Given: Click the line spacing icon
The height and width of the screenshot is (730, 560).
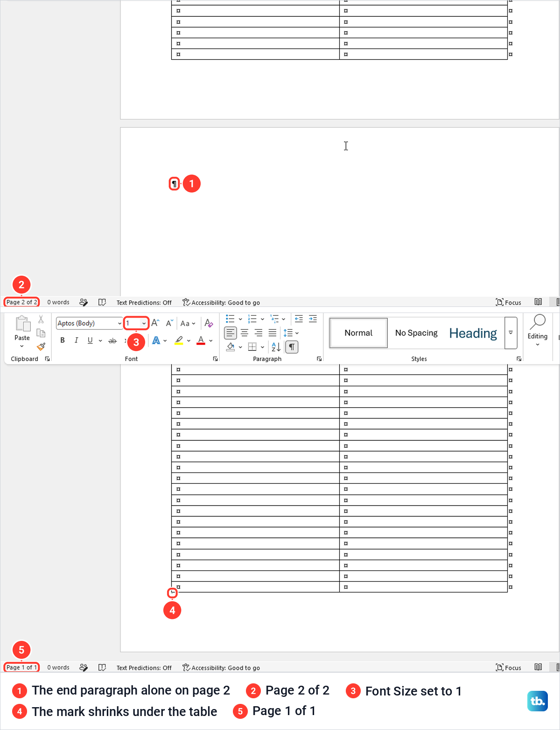Looking at the screenshot, I should click(288, 333).
